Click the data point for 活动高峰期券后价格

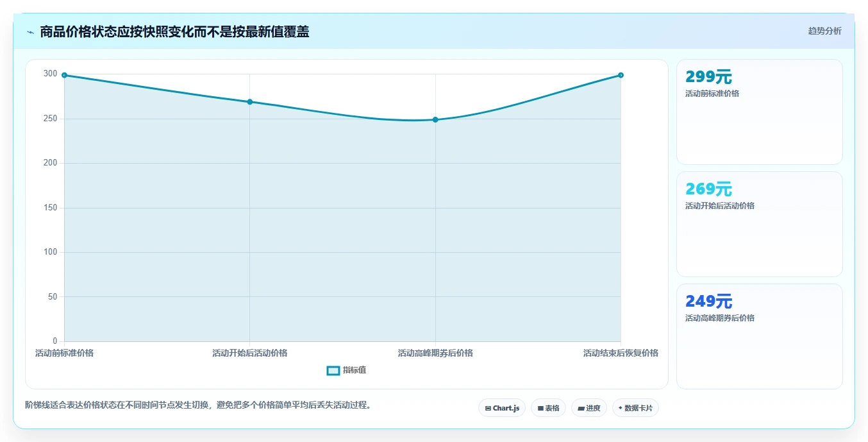coord(435,120)
